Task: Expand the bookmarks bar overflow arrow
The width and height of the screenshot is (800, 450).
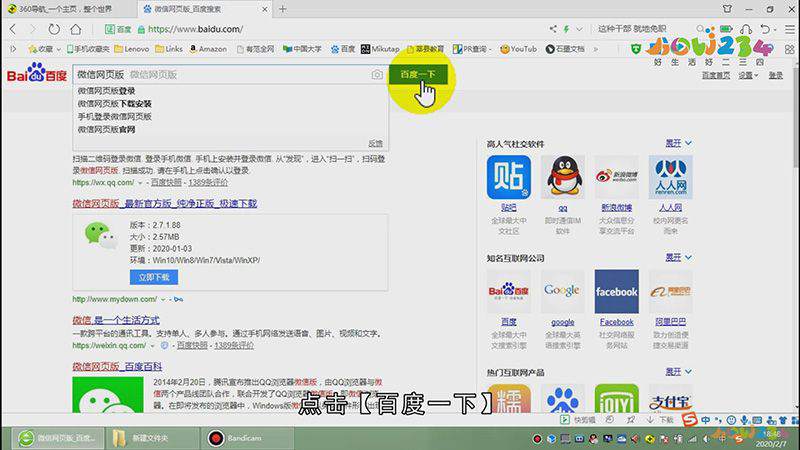Action: pos(595,49)
